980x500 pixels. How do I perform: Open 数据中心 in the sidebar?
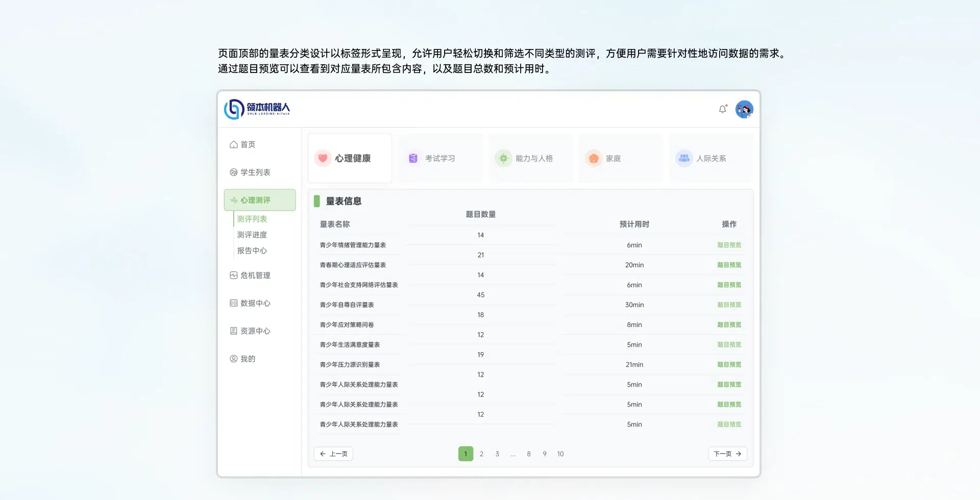pos(250,303)
